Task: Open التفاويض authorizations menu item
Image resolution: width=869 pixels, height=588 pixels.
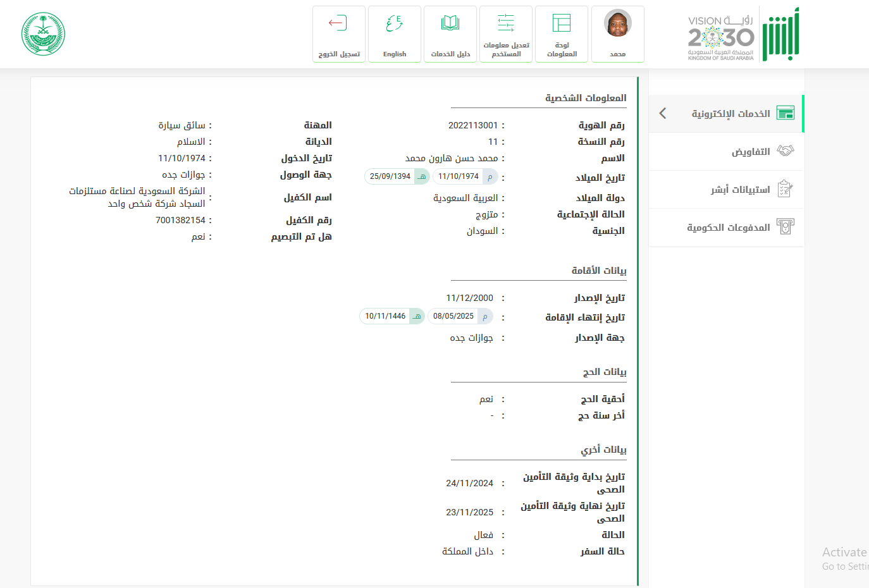Action: click(x=751, y=152)
